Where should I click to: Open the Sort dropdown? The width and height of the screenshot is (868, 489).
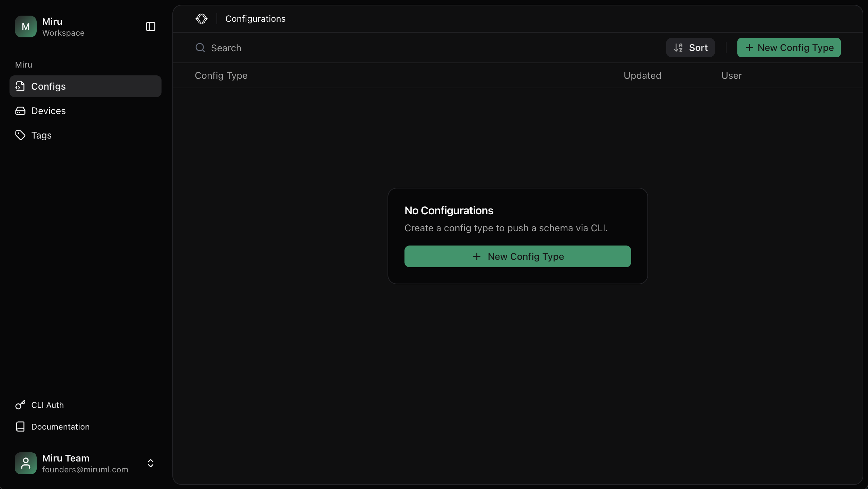690,48
